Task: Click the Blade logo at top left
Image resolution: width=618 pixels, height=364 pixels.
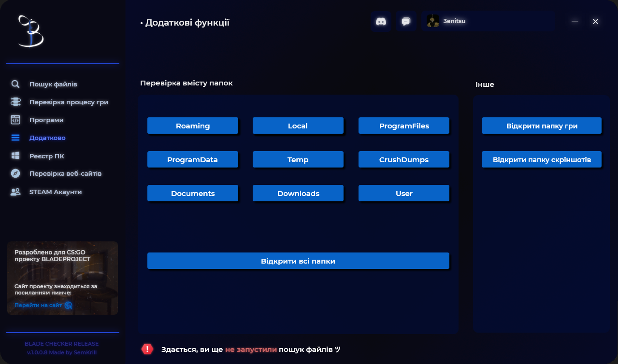Action: coord(30,31)
